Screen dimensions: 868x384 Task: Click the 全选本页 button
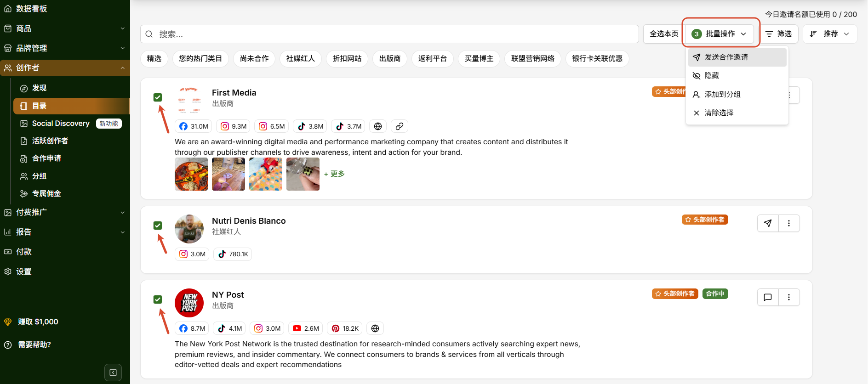pos(664,34)
